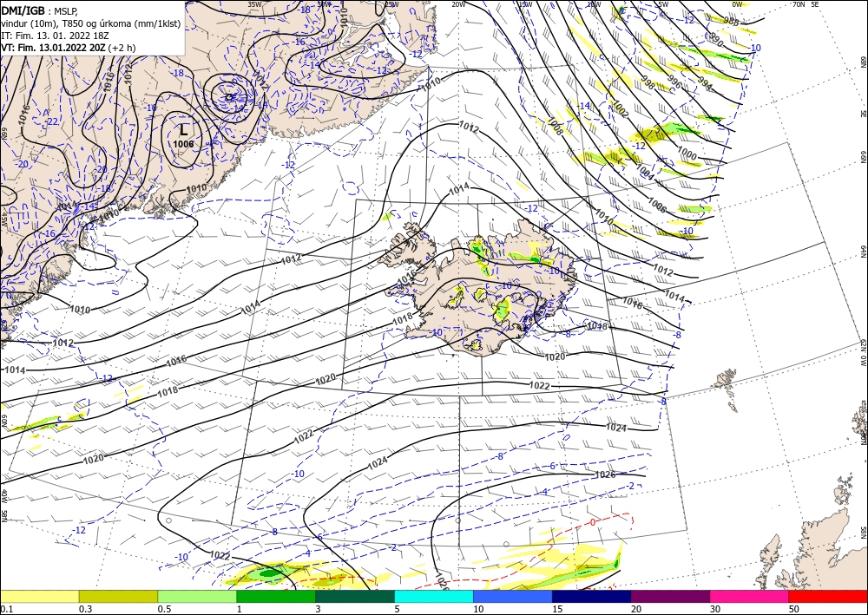Choose the navy 15–20 legend swatch
The image size is (868, 615).
point(592,596)
